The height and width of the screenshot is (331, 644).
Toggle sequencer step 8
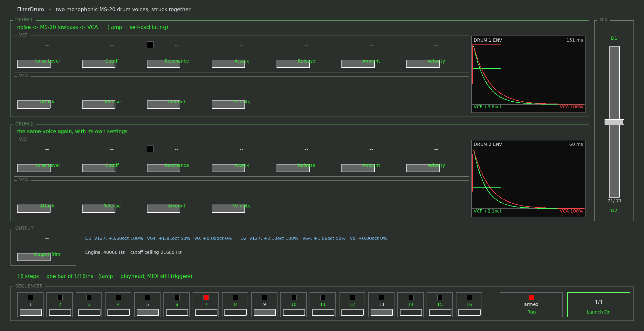235,313
